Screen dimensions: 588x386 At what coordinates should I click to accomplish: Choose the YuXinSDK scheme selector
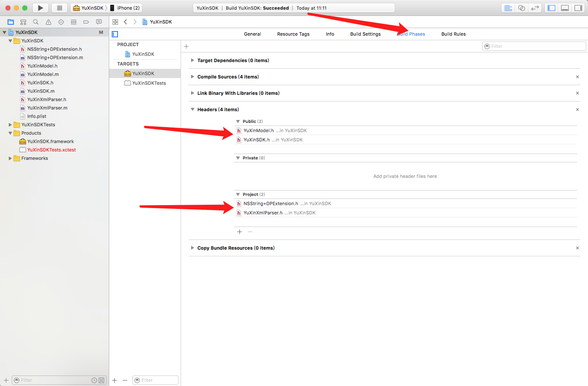coord(89,8)
